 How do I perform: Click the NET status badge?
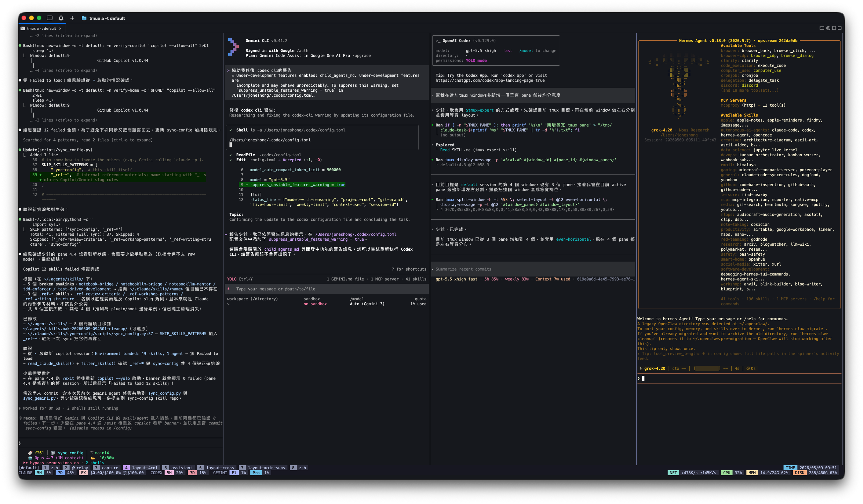pos(673,473)
